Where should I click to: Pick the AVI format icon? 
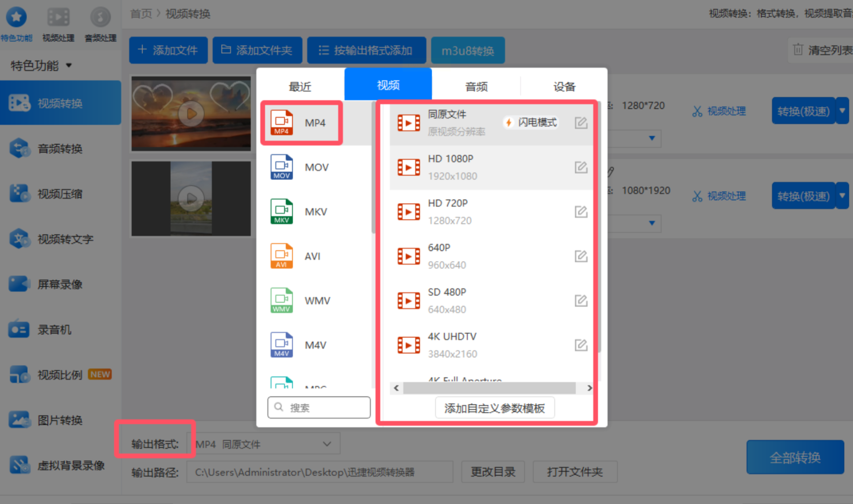pos(281,256)
